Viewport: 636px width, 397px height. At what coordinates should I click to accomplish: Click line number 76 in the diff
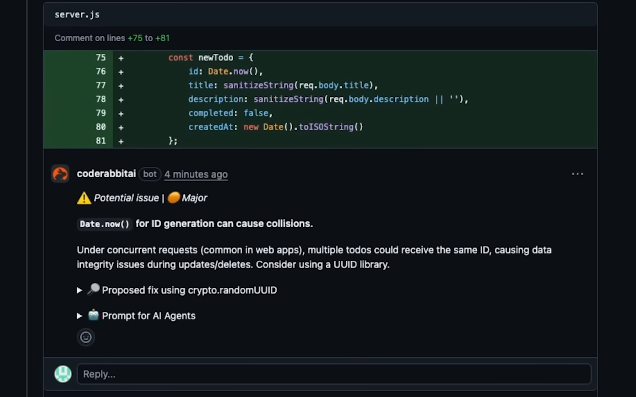101,71
